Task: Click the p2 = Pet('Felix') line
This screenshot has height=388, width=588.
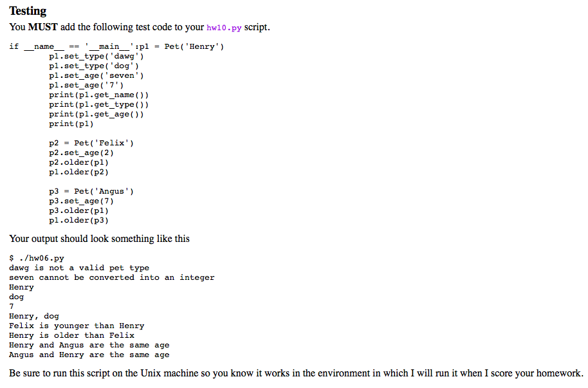Action: pyautogui.click(x=91, y=143)
